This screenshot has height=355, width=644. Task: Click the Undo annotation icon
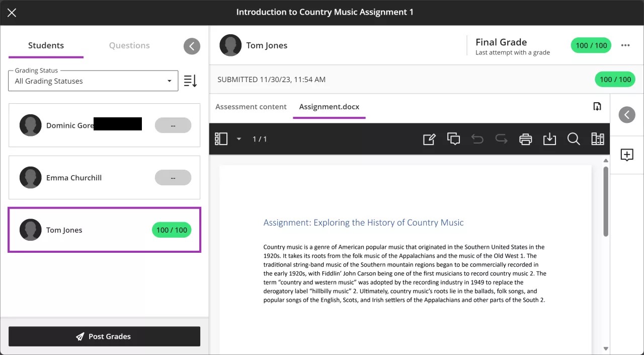pos(477,139)
